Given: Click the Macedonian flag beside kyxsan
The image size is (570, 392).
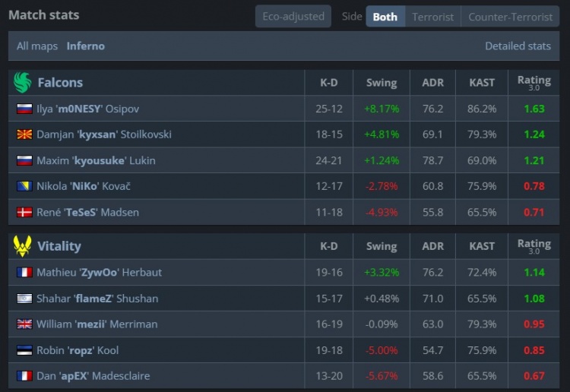Looking at the screenshot, I should pyautogui.click(x=24, y=134).
